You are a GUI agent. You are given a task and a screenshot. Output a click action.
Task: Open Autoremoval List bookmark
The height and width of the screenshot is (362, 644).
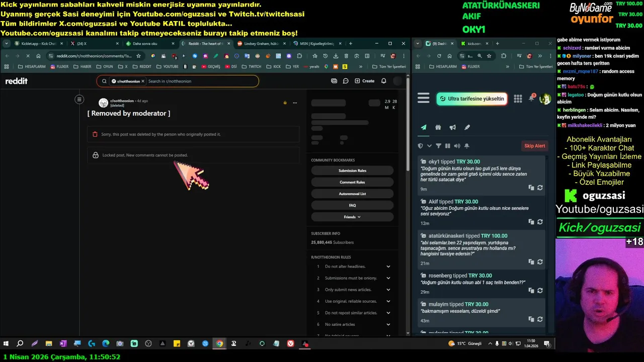(352, 194)
